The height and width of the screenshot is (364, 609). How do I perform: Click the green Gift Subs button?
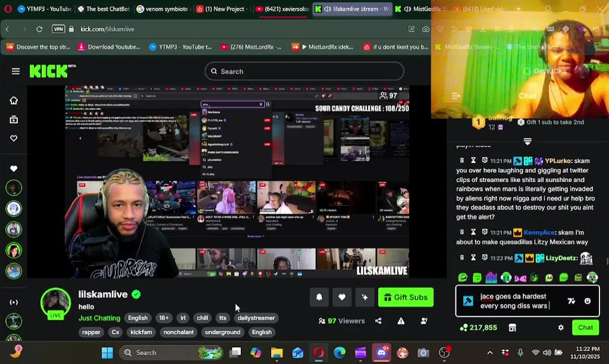[406, 297]
